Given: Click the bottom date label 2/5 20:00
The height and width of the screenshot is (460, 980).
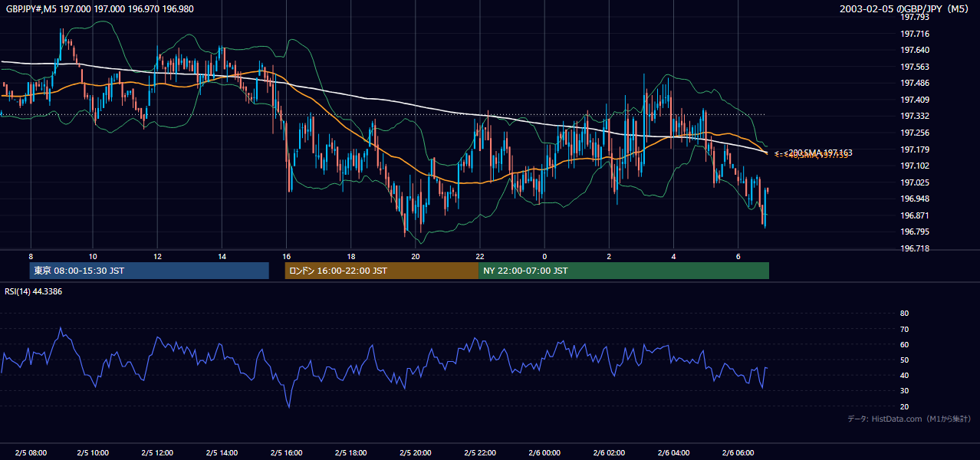Looking at the screenshot, I should 416,452.
